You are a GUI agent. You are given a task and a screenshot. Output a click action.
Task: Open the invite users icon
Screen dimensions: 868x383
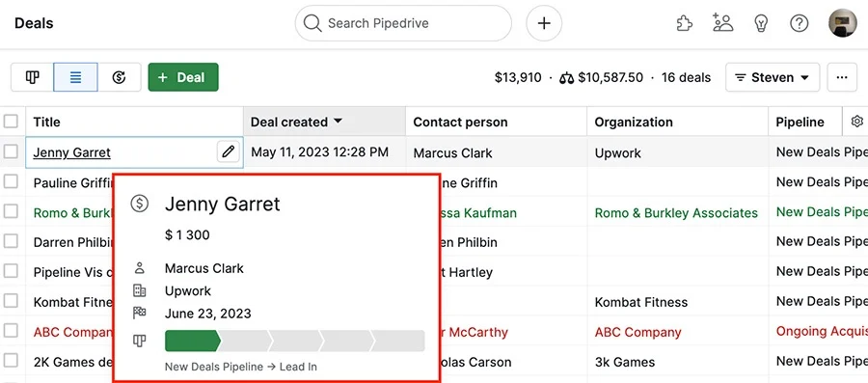[x=723, y=23]
